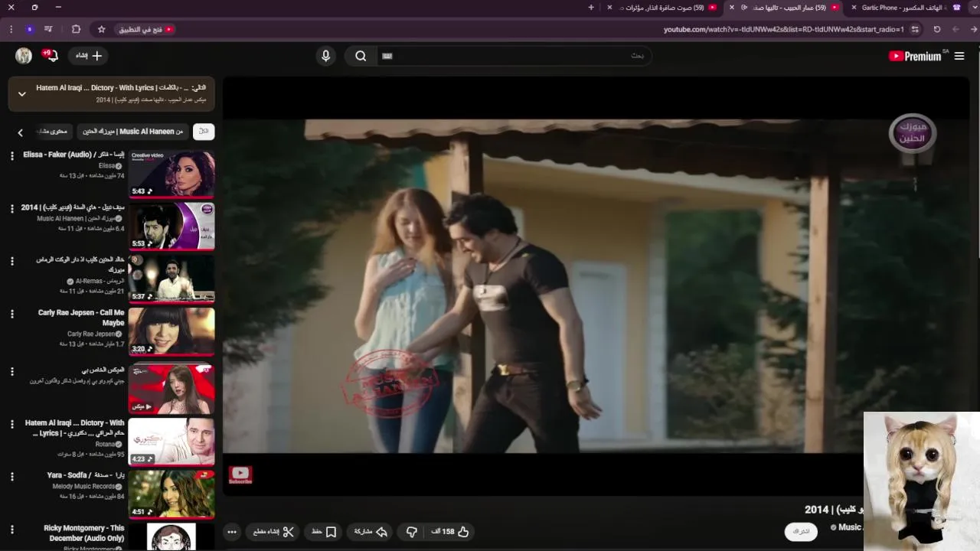Open options for سيف نبيل هاي السنة video
Viewport: 980px width, 551px height.
coord(11,209)
